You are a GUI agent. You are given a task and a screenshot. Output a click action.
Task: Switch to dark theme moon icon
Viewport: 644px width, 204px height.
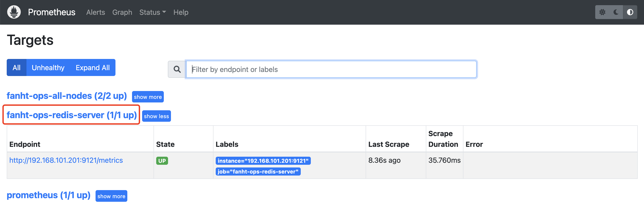pyautogui.click(x=616, y=12)
